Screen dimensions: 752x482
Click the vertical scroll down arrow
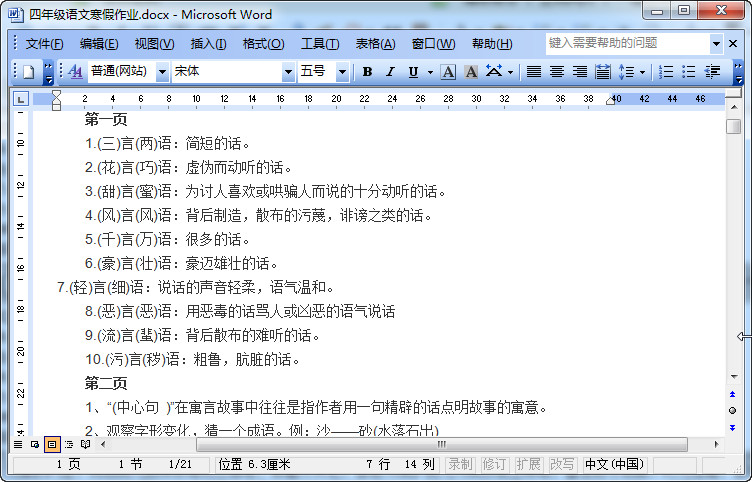coord(734,376)
